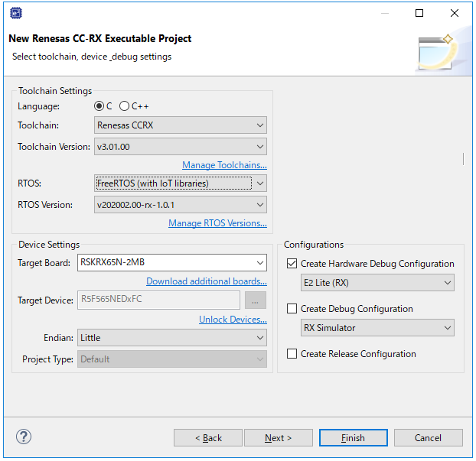Image resolution: width=476 pixels, height=461 pixels.
Task: Close the wizard window
Action: pyautogui.click(x=455, y=13)
